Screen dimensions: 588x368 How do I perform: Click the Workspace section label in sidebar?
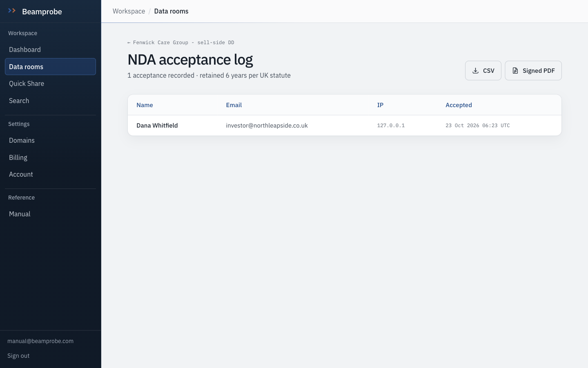click(22, 33)
